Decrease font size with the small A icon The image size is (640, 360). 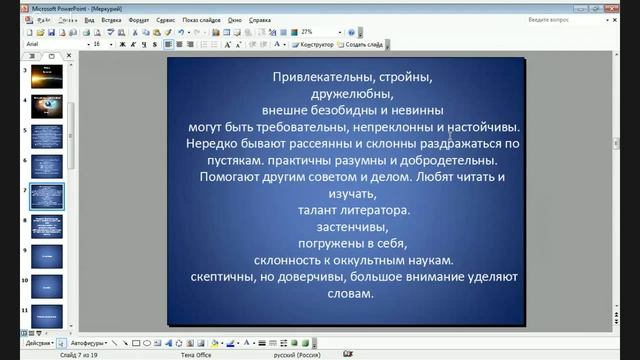tap(238, 44)
